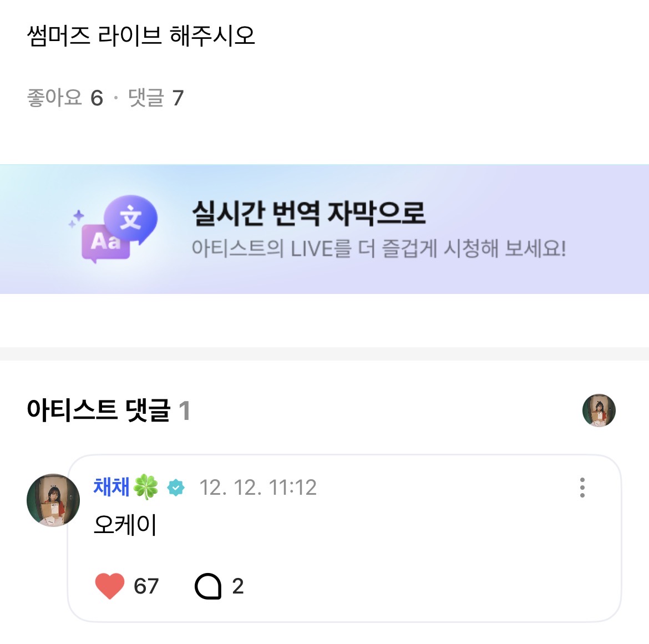Tap the 12. 12. 11:12 timestamp
This screenshot has height=644, width=649.
point(258,488)
